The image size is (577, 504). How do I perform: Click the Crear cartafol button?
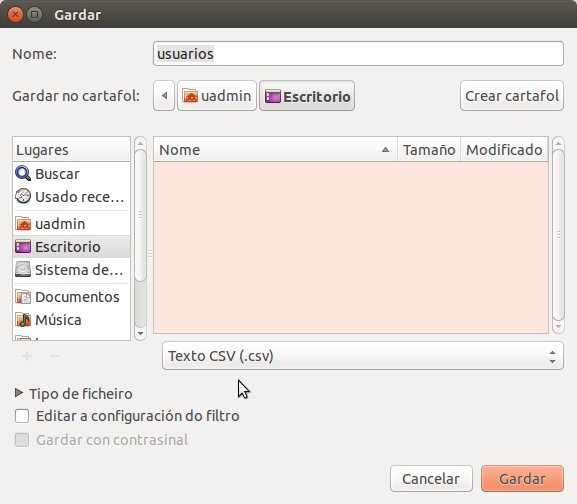511,96
